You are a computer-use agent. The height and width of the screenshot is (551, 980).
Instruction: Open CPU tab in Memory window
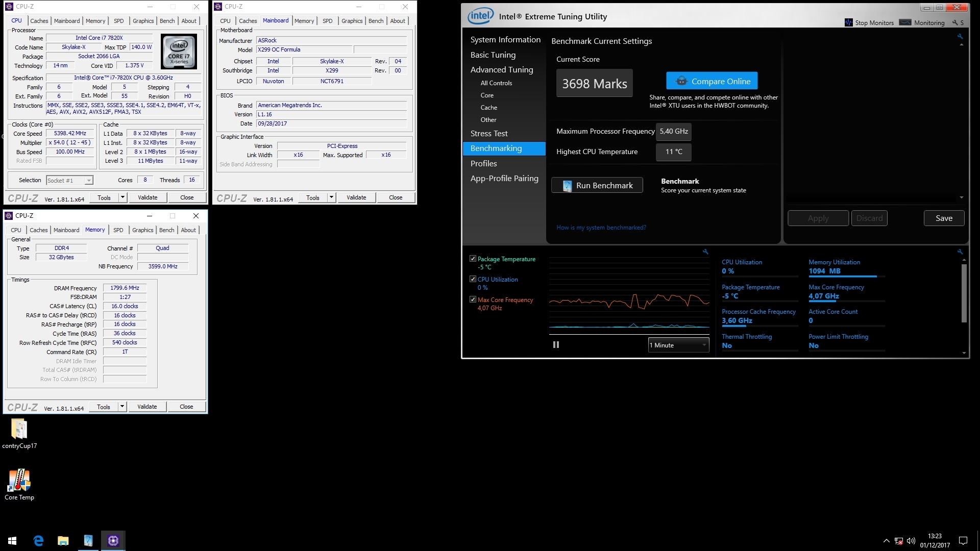16,230
